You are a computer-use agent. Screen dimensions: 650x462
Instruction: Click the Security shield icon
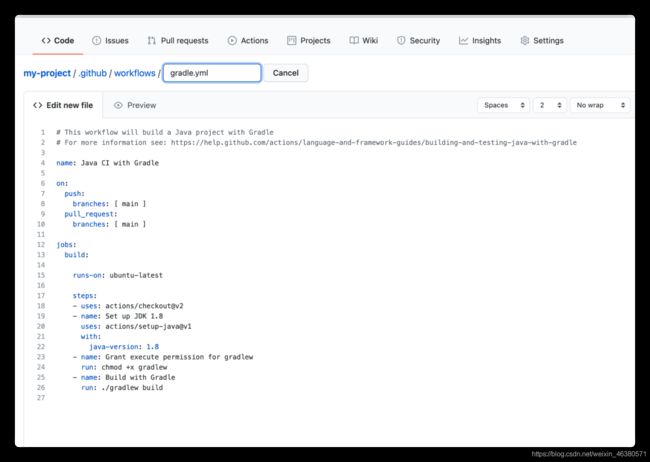pos(401,41)
